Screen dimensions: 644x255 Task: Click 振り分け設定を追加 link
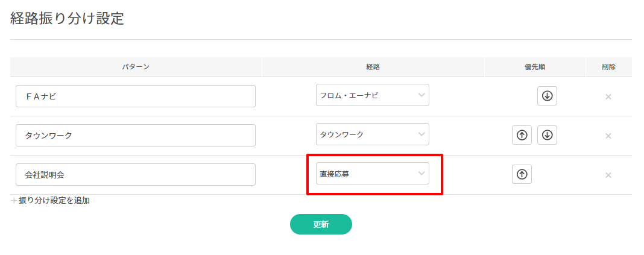54,201
